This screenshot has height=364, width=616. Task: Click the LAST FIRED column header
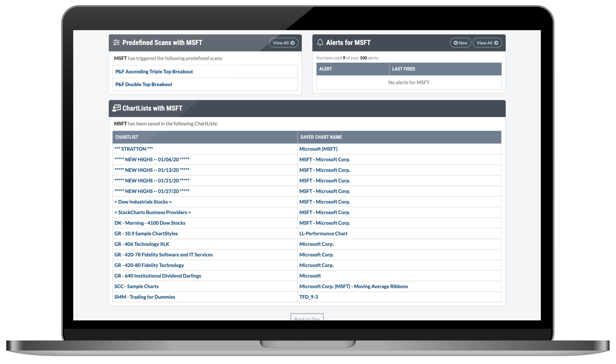[403, 69]
